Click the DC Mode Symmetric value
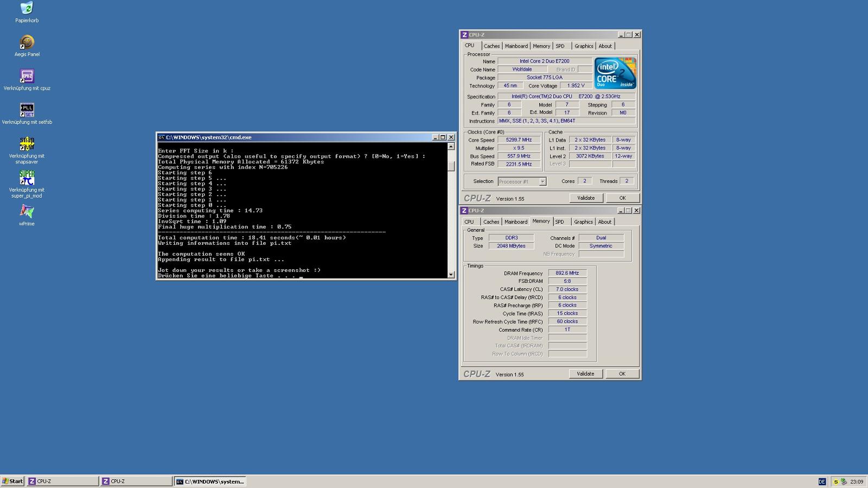The height and width of the screenshot is (488, 868). (601, 246)
